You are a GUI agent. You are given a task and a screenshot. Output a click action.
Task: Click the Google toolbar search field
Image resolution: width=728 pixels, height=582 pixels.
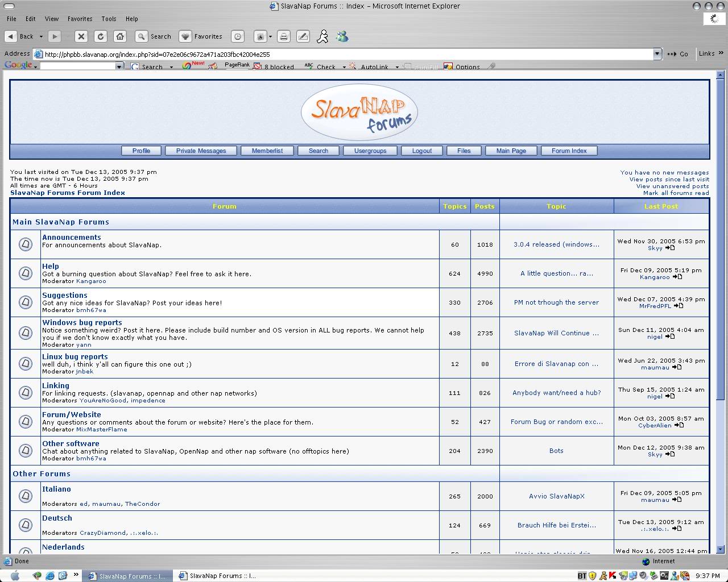pyautogui.click(x=78, y=66)
